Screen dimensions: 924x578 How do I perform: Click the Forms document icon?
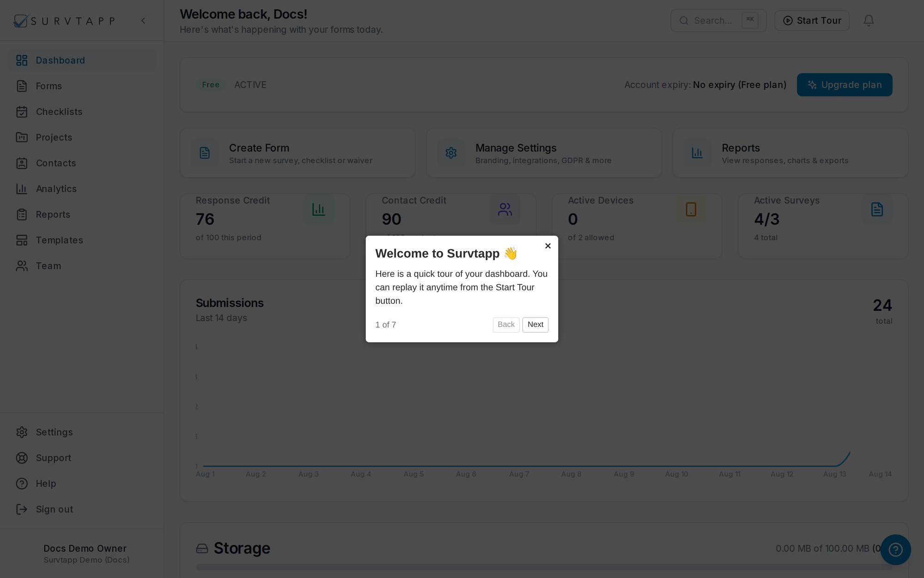coord(22,86)
